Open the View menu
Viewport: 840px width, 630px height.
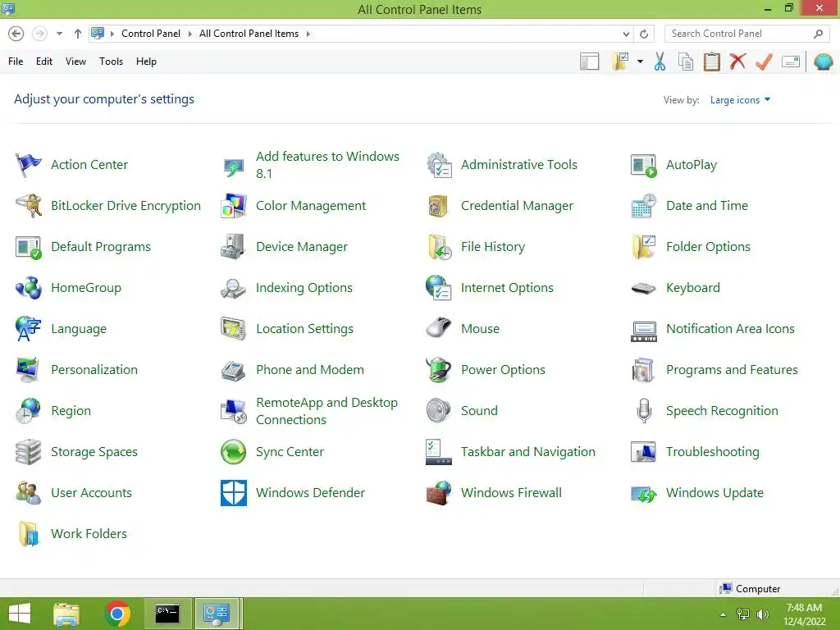tap(75, 62)
